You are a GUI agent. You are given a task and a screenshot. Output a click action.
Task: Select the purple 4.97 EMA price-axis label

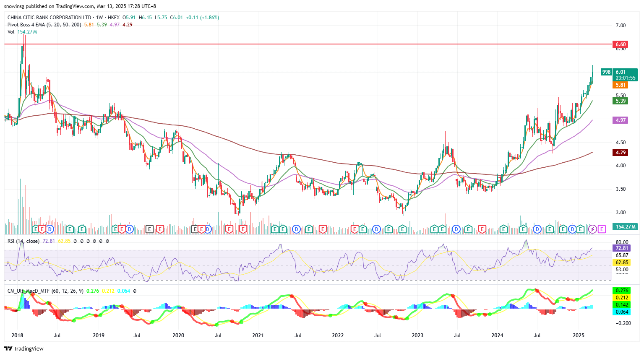pos(620,120)
